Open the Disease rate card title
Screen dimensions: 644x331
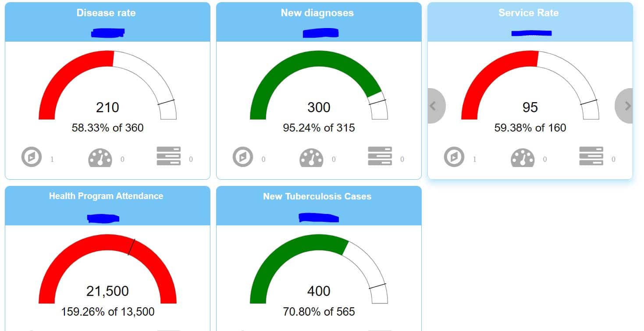point(106,13)
